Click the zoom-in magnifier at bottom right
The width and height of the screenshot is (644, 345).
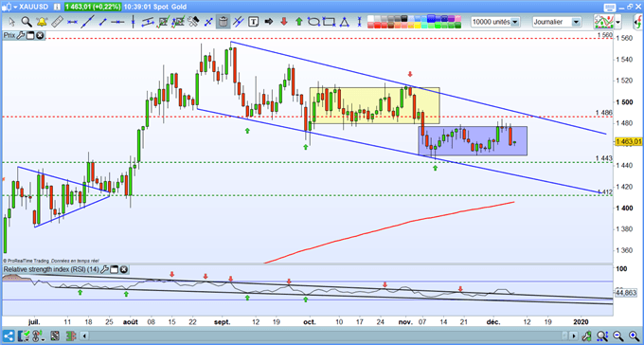(635, 336)
